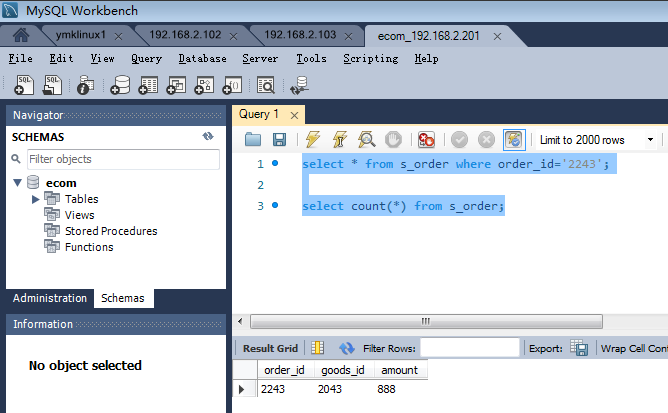The image size is (668, 413).
Task: Close the 192.168.2.102 tab
Action: coord(233,37)
